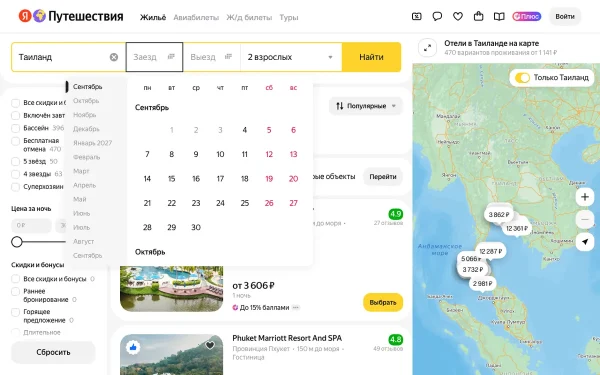Pick September 30 in the calendar
The width and height of the screenshot is (600, 375).
[x=196, y=227]
